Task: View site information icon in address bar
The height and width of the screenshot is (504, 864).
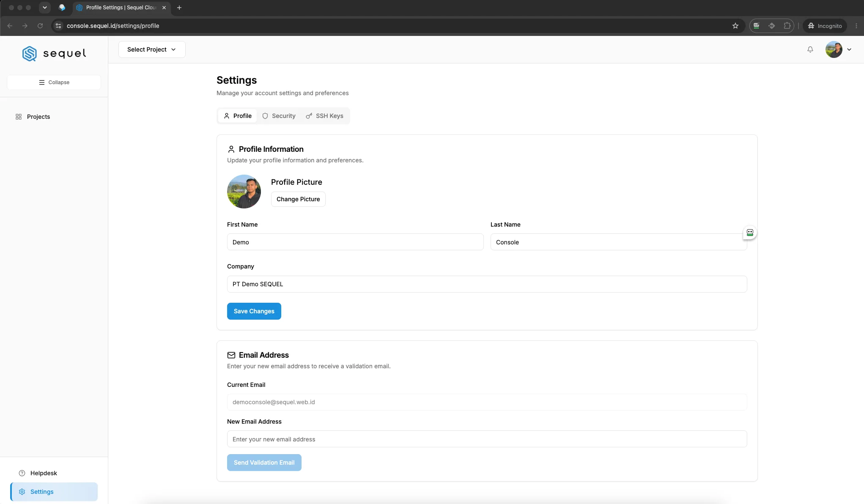Action: coord(58,26)
